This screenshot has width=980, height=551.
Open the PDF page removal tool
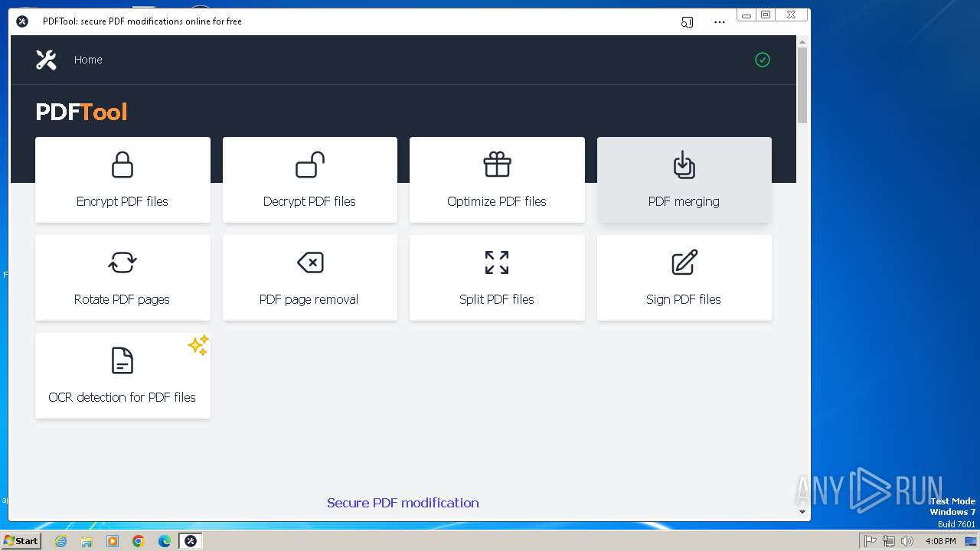click(309, 278)
